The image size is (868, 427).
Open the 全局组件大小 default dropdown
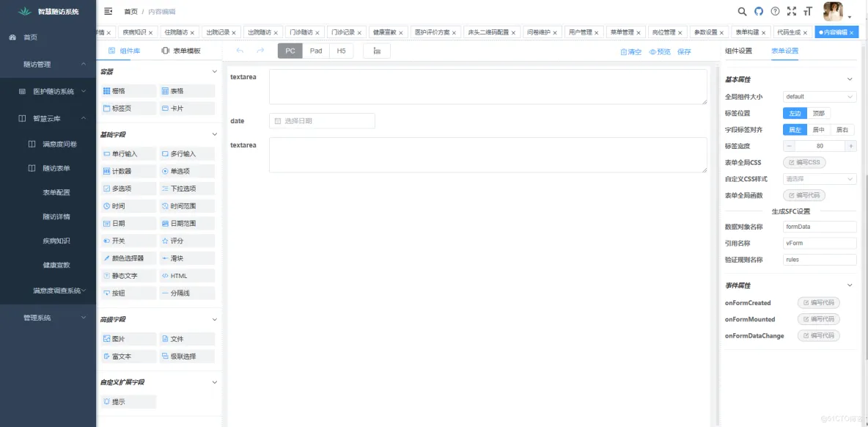[820, 96]
